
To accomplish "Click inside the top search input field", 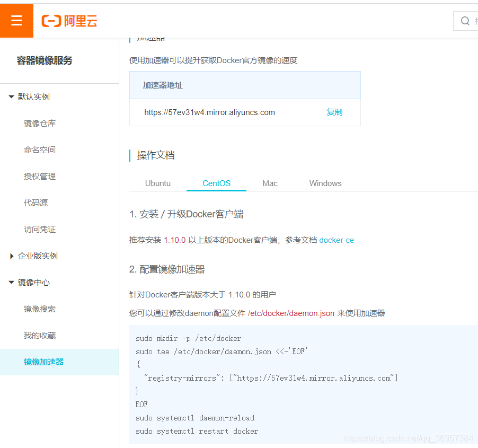I will [x=474, y=21].
